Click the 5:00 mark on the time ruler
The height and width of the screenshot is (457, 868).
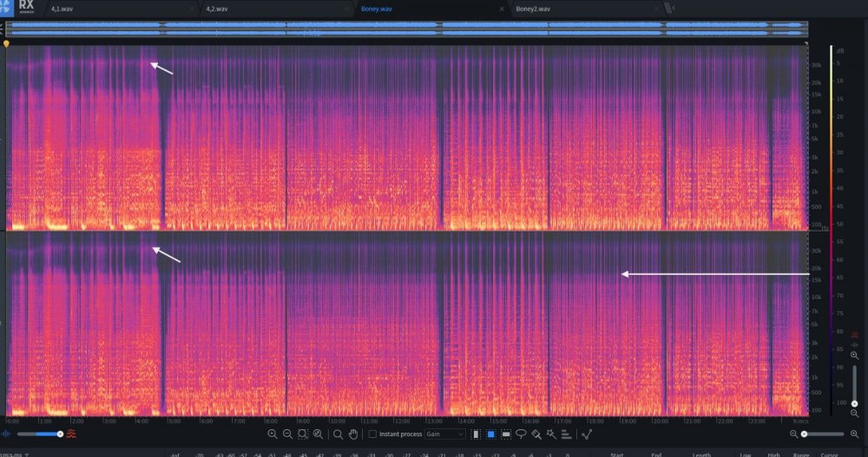174,421
